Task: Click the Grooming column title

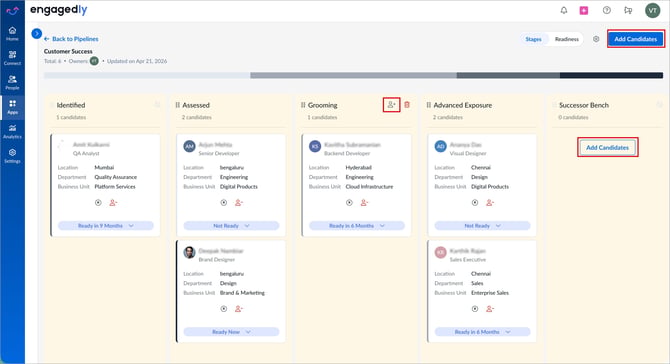Action: (x=323, y=105)
